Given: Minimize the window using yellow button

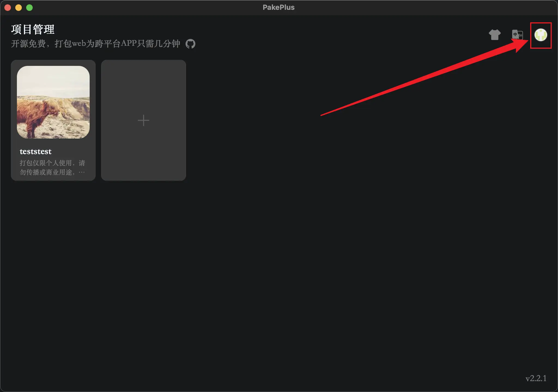Looking at the screenshot, I should click(x=19, y=8).
